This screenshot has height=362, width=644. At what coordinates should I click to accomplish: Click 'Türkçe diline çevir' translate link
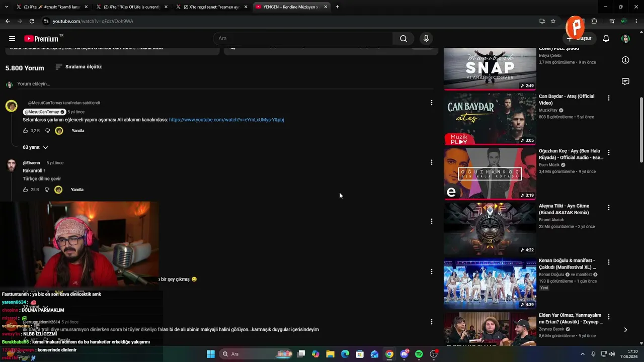[42, 178]
